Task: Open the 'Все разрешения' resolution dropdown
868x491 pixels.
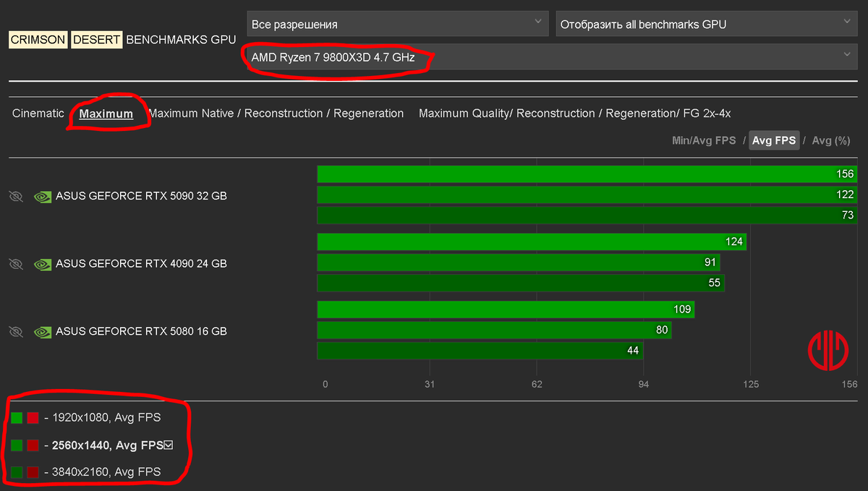Action: click(x=398, y=24)
